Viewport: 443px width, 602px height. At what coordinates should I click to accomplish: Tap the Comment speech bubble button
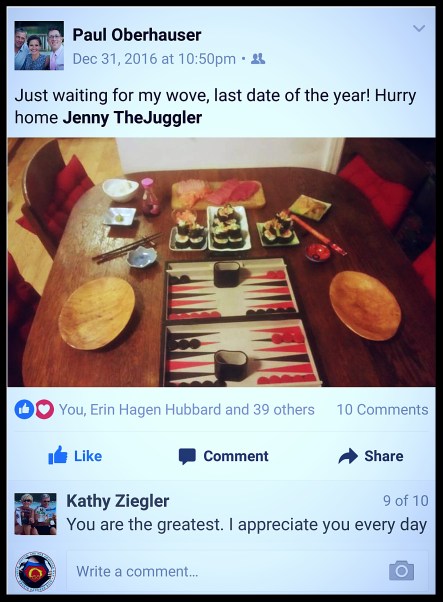223,456
